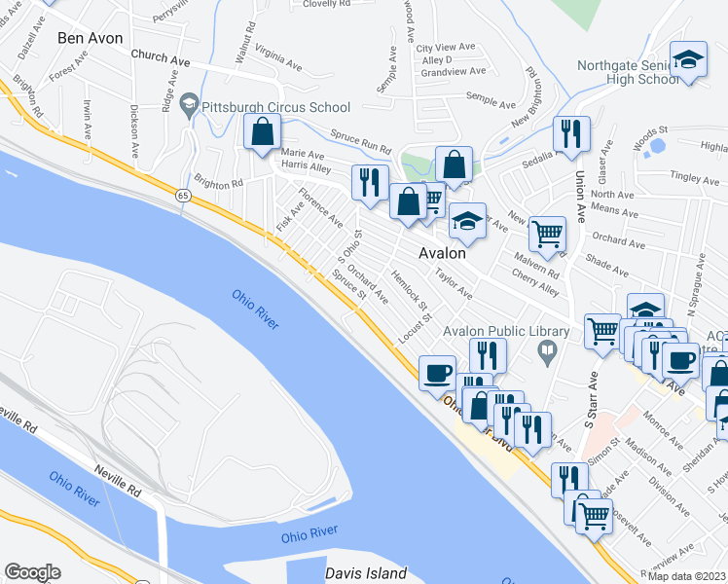Click the shopping bag marker near Marie Ave
The image size is (728, 584).
[x=263, y=134]
